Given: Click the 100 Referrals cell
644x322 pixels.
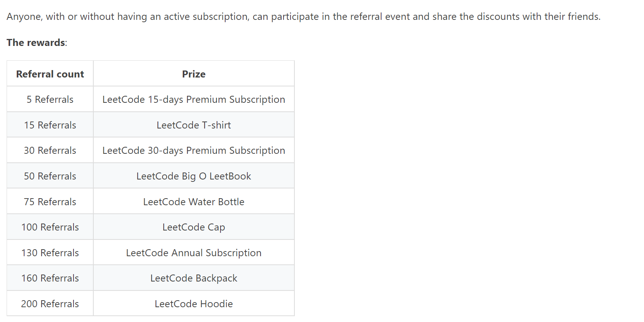Looking at the screenshot, I should coord(50,227).
